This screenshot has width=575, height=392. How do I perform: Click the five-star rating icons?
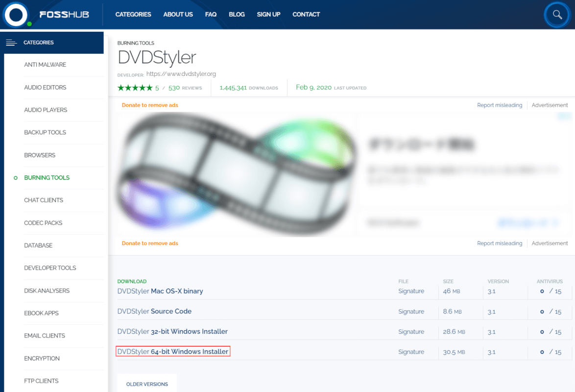click(x=135, y=88)
